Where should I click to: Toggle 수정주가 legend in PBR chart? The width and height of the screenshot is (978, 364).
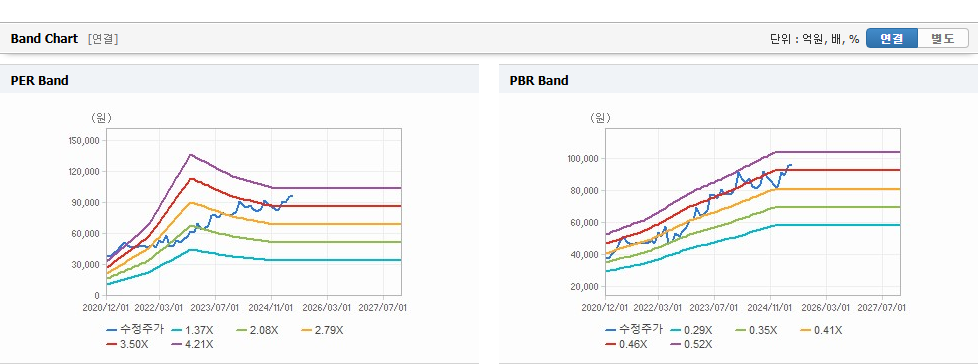point(634,330)
